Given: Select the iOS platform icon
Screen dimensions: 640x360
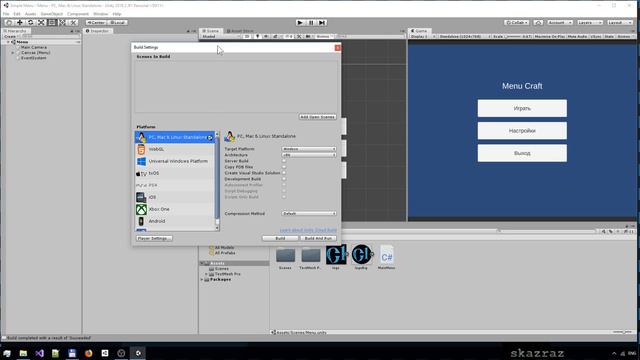Looking at the screenshot, I should point(141,197).
